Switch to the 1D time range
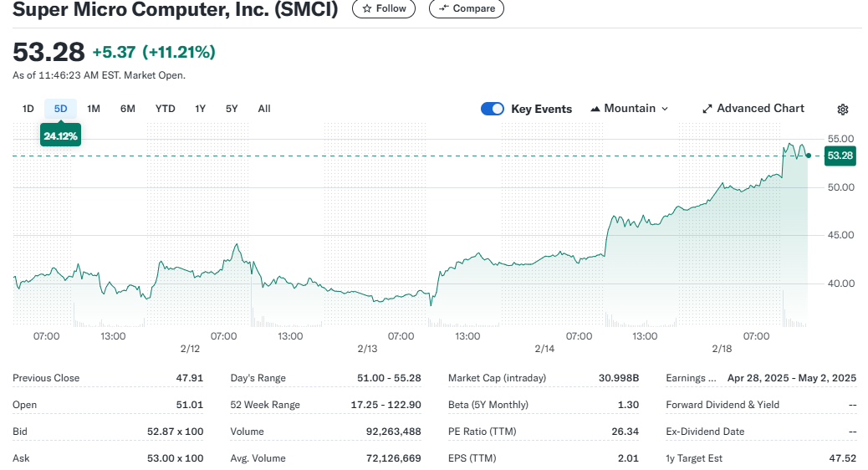The image size is (868, 470). point(28,109)
